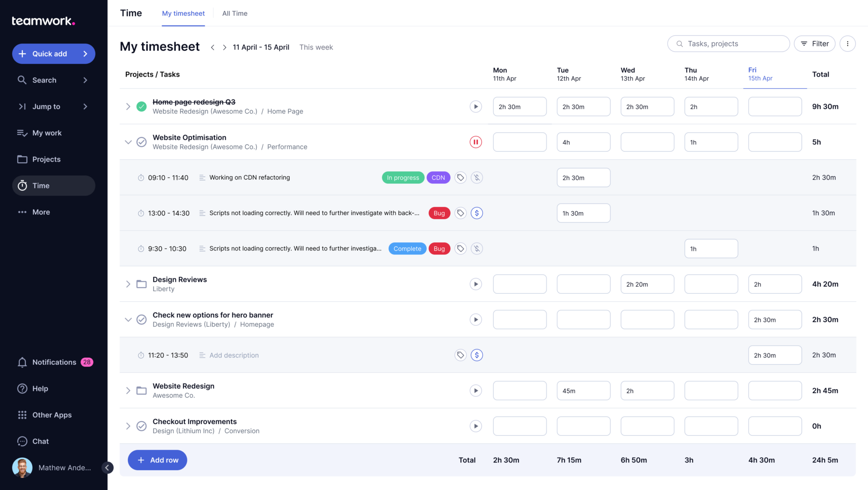Click the overflow menu icon next to Filter button
Viewport: 868px width, 490px height.
point(848,43)
